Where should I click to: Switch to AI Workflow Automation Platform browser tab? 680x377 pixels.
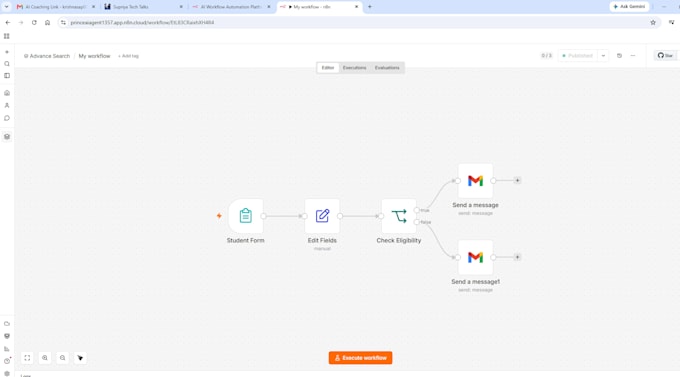(231, 7)
